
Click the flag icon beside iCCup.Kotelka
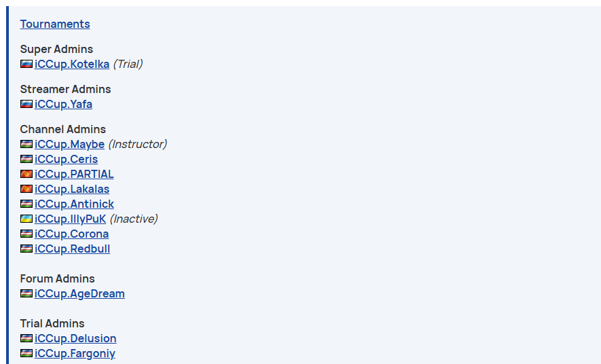tap(26, 64)
